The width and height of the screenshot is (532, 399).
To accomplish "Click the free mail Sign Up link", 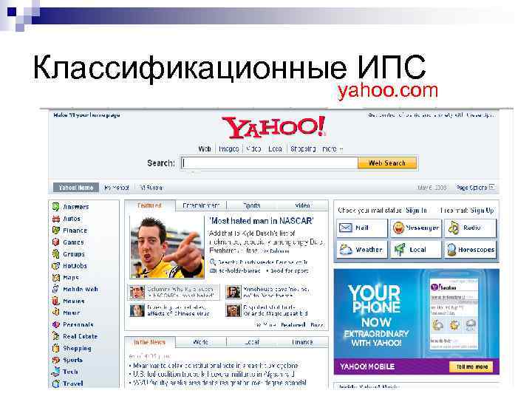I will [482, 211].
